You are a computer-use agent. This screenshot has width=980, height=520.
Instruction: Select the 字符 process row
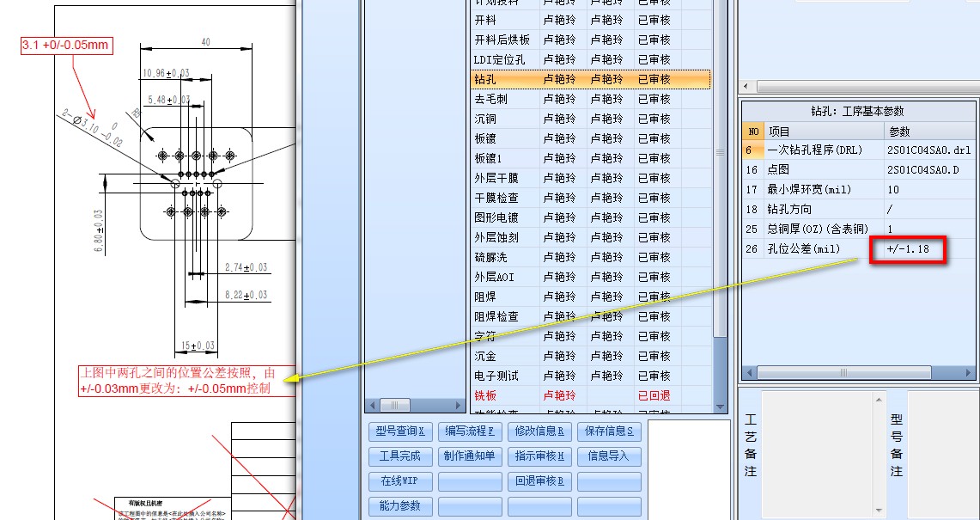tap(591, 337)
